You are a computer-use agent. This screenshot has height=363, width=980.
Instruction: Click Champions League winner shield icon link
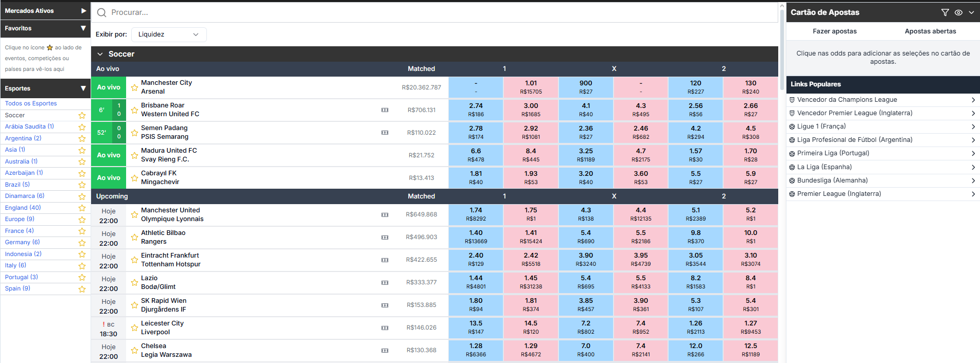[792, 100]
